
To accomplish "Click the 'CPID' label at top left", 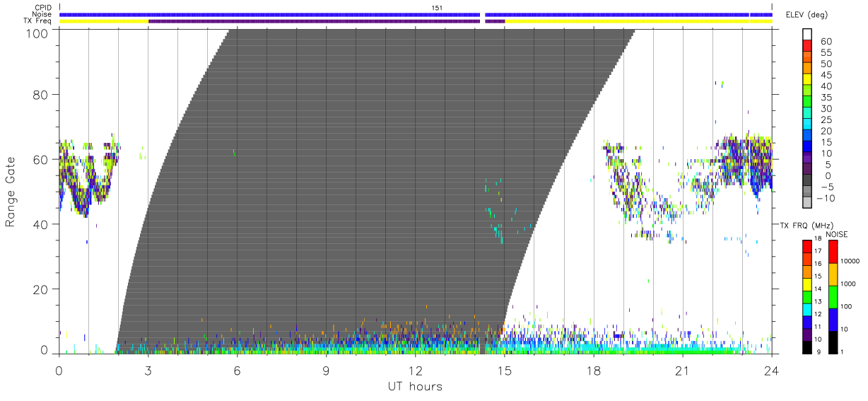I will 43,8.
